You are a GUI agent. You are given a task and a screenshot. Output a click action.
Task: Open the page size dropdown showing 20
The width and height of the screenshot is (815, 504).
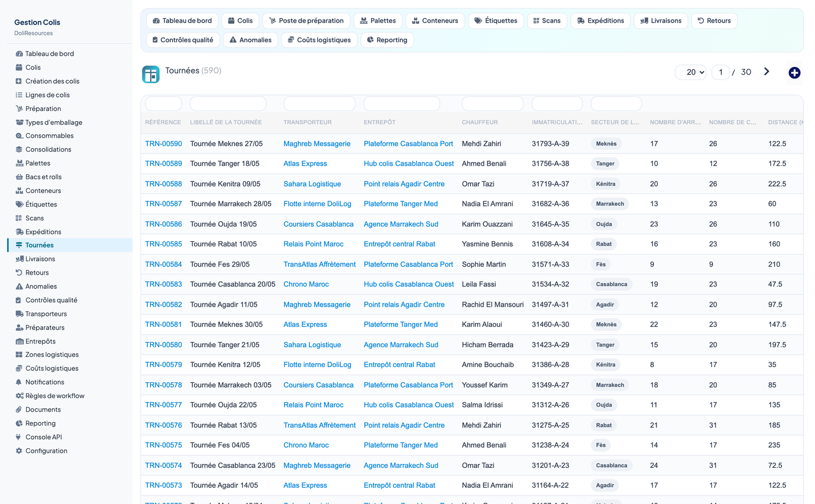point(691,72)
